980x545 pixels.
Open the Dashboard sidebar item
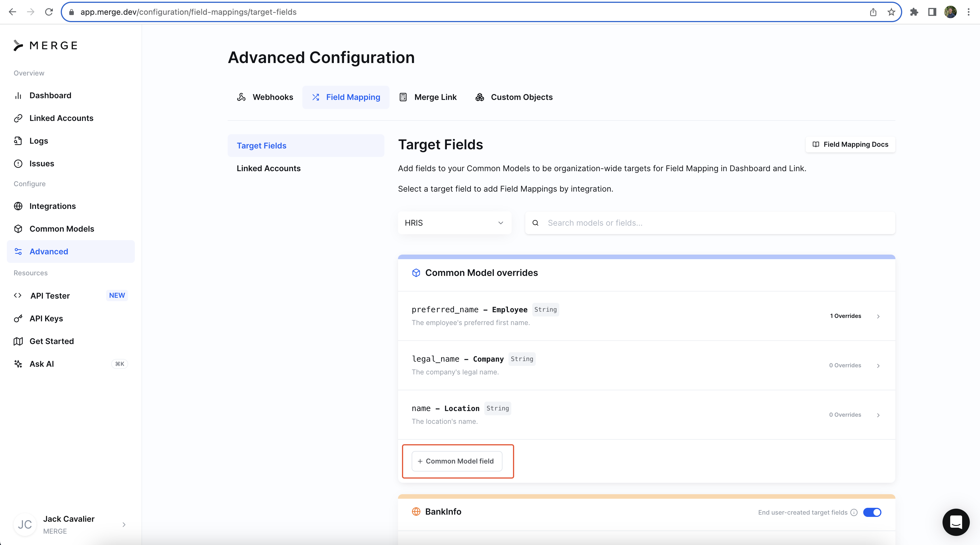tap(50, 95)
